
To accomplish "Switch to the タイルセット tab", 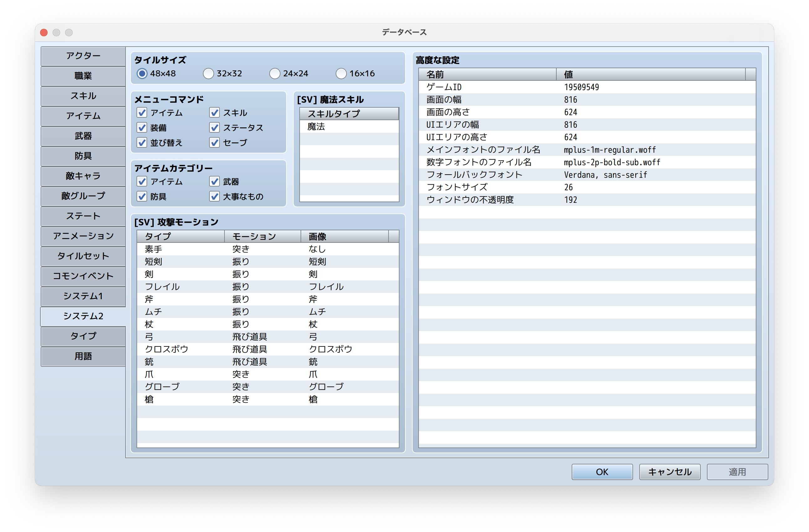I will click(x=83, y=256).
